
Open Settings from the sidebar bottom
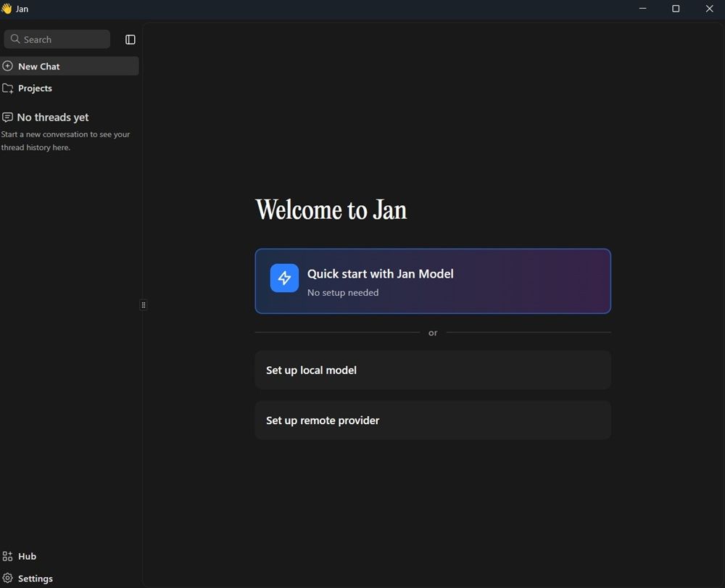point(36,579)
